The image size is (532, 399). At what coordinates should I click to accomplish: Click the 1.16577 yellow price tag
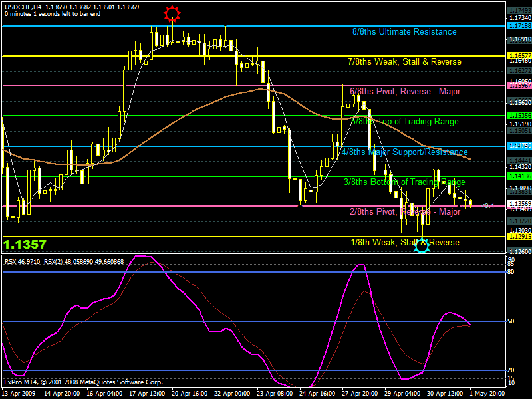[x=519, y=55]
